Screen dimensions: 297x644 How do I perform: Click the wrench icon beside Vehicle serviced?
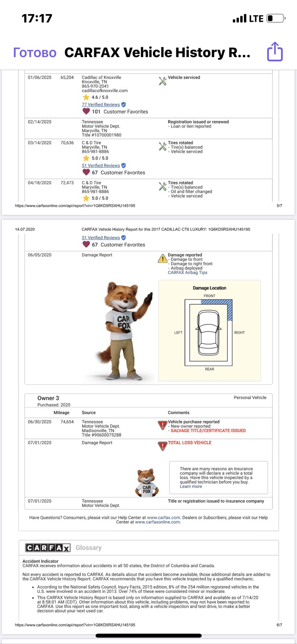point(163,81)
